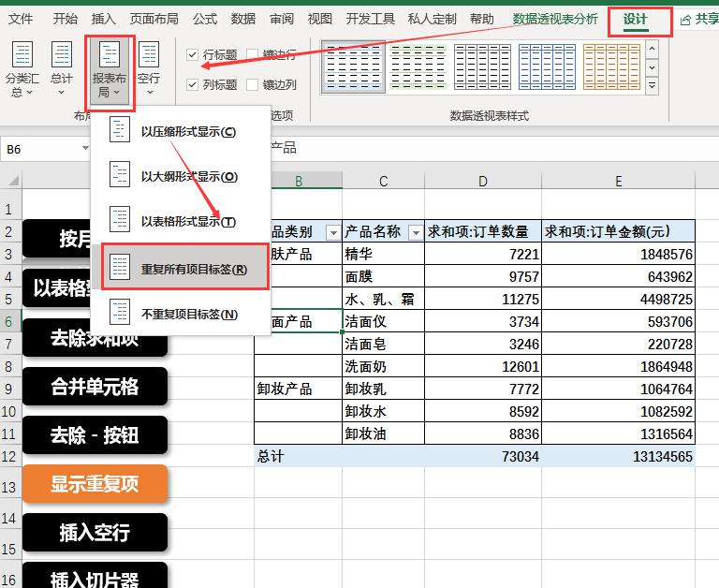Choose 以大纲形式显示(O) layout option
This screenshot has height=588, width=719.
click(180, 177)
